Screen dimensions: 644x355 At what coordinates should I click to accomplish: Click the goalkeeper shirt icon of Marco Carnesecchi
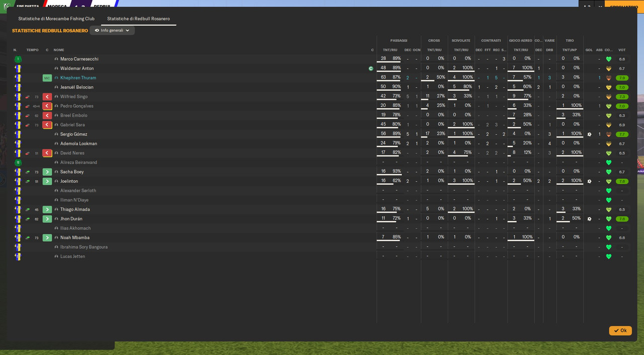[x=18, y=59]
